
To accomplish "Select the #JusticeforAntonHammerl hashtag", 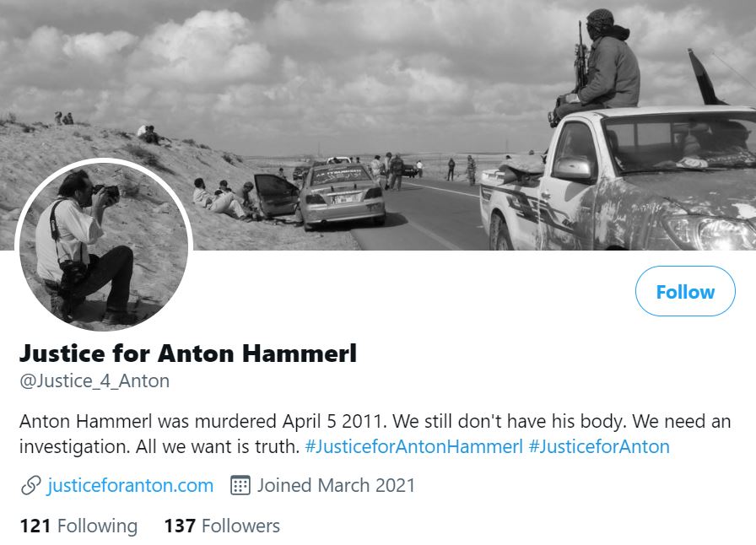I will 413,446.
